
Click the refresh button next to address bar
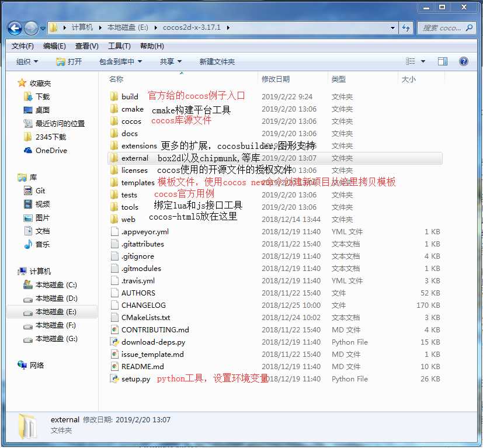tap(406, 28)
